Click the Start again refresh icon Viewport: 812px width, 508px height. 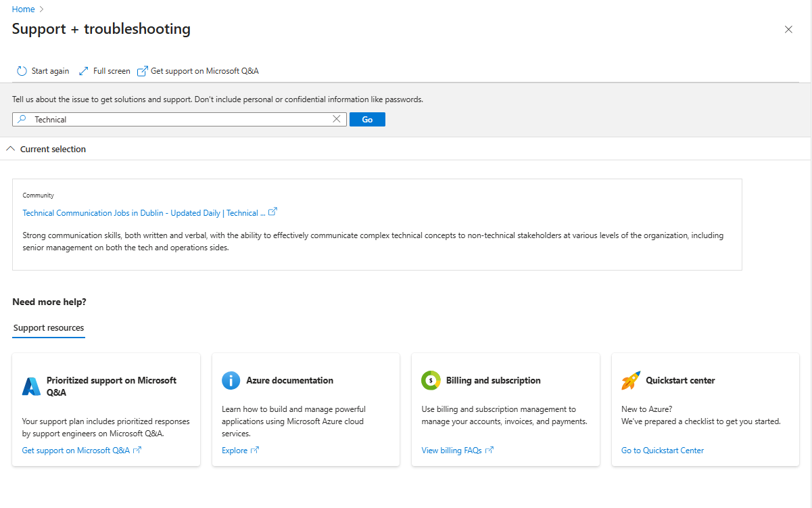coord(22,71)
